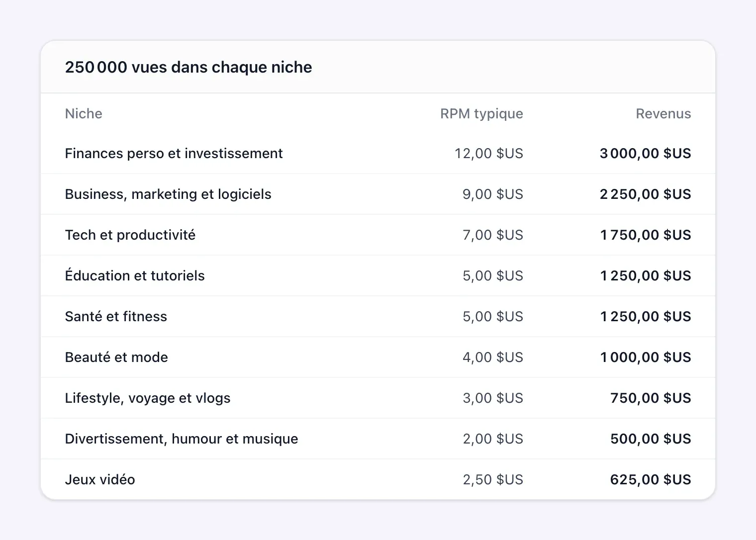
Task: Click the 625,00 $US revenue amount
Action: 651,479
